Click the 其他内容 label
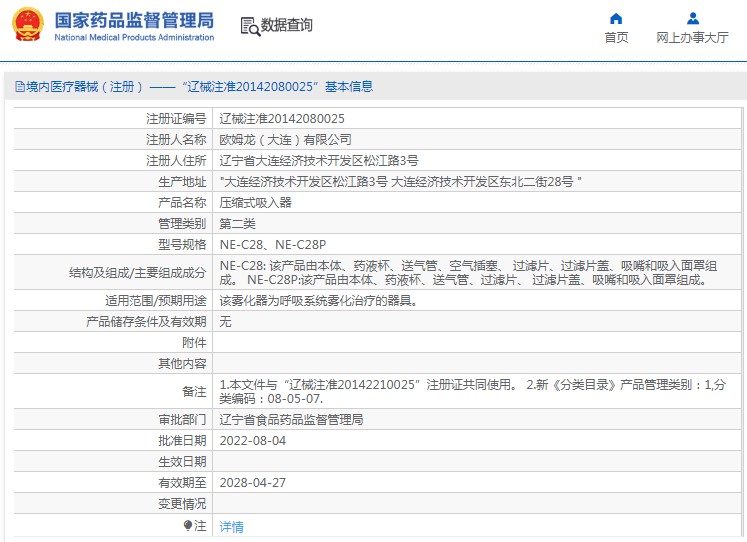Screen dimensions: 747x542 point(182,363)
